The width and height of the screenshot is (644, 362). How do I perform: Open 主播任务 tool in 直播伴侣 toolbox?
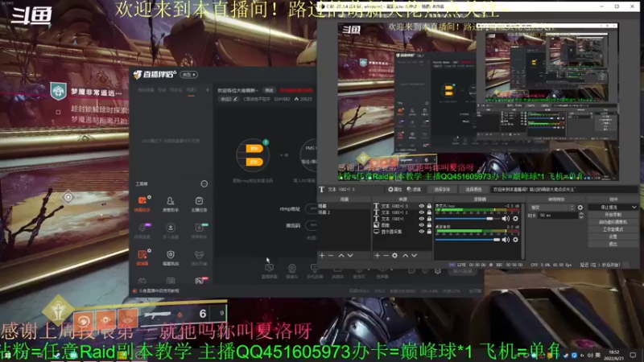click(199, 204)
